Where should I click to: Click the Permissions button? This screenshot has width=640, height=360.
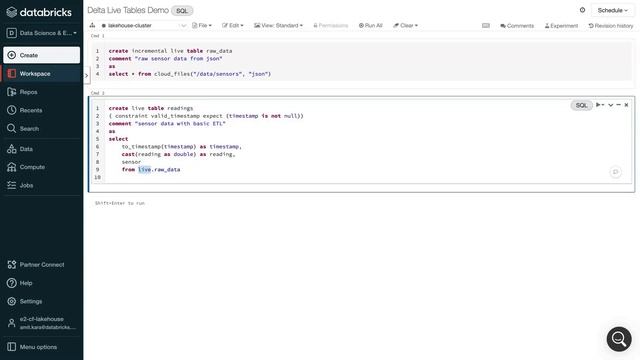pyautogui.click(x=331, y=25)
